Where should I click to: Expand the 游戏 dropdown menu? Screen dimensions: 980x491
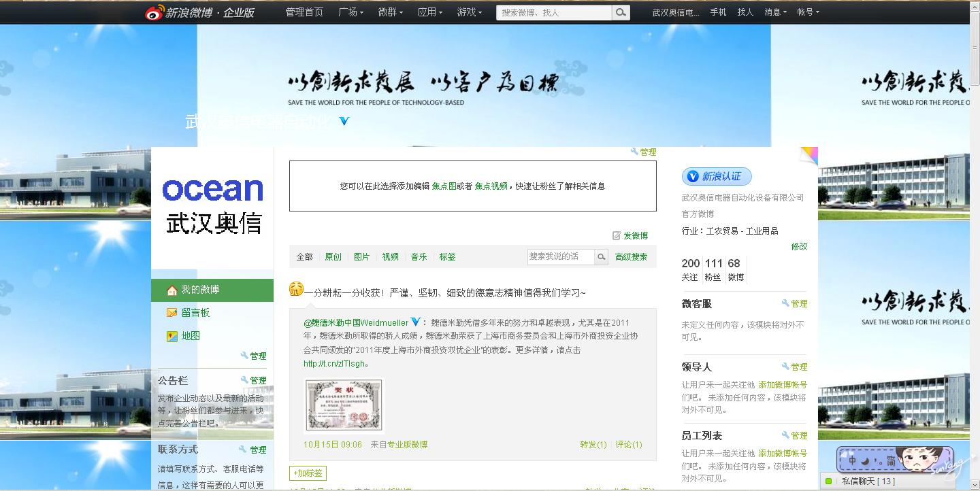tap(469, 12)
